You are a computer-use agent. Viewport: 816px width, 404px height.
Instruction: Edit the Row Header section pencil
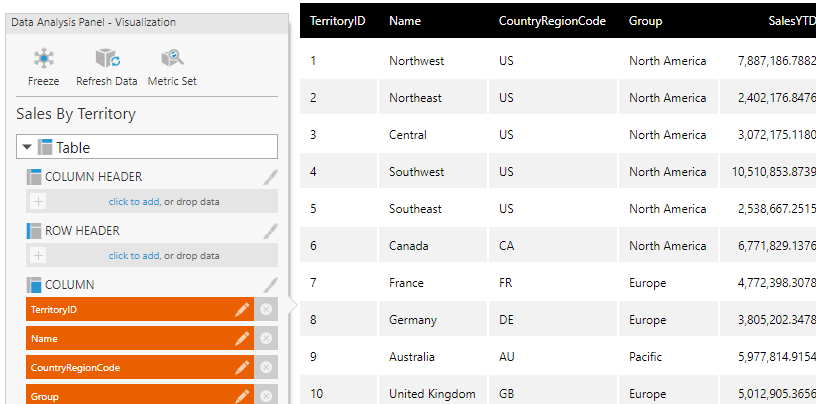point(270,231)
